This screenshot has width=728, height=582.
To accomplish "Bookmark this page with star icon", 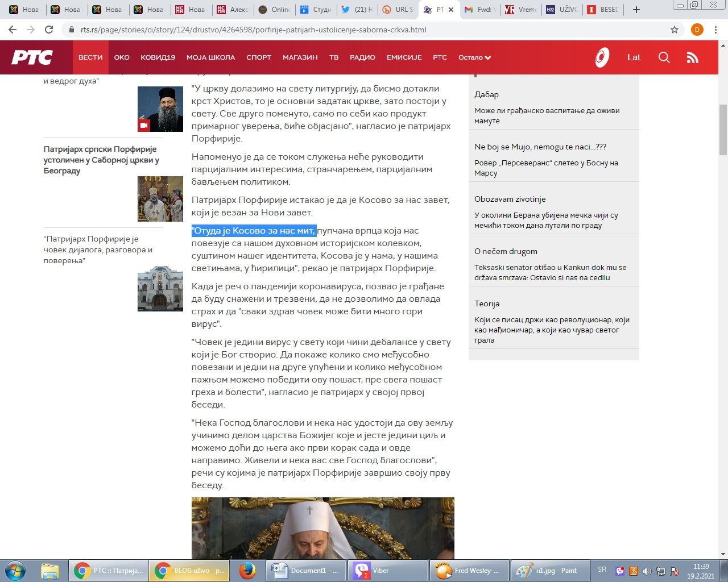I will [675, 30].
